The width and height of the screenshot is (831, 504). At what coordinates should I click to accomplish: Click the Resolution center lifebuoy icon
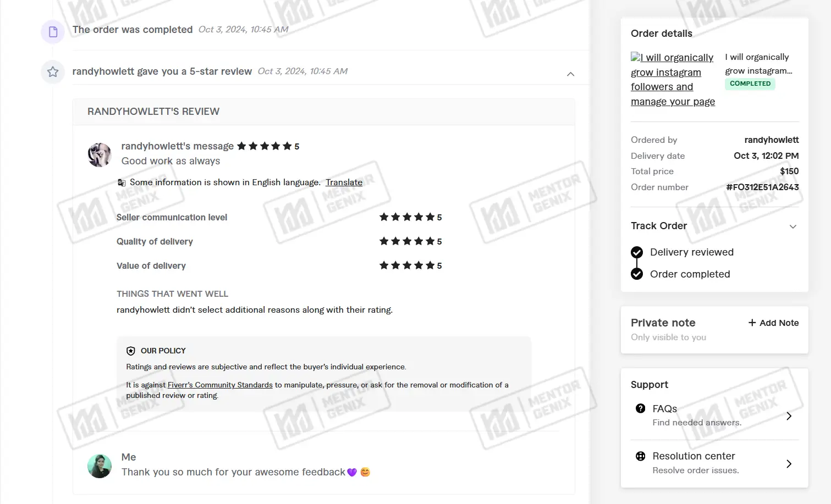point(640,456)
